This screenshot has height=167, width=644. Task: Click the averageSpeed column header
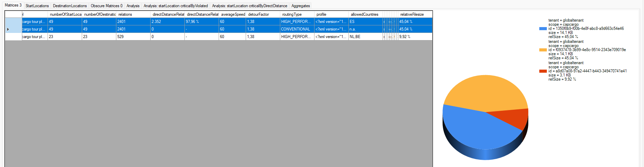[232, 14]
